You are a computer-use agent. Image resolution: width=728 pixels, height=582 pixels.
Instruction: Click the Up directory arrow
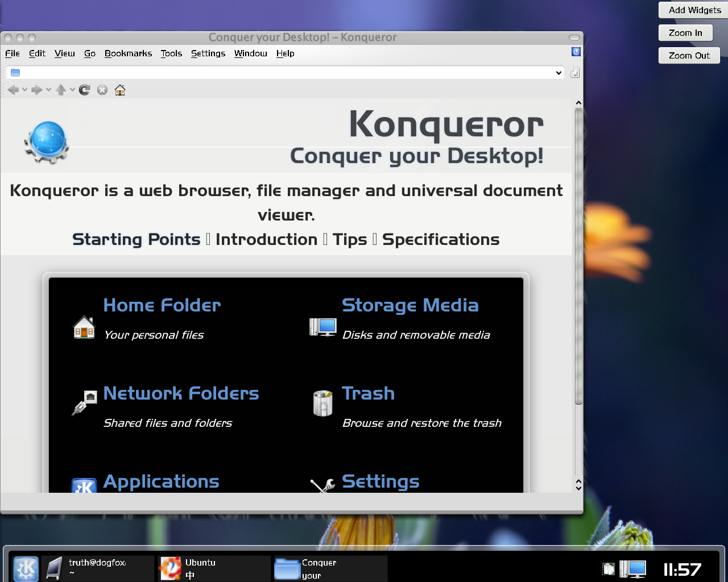[61, 90]
